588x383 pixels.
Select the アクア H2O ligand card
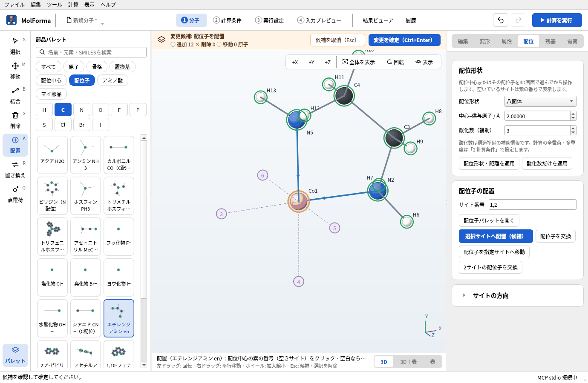[52, 155]
